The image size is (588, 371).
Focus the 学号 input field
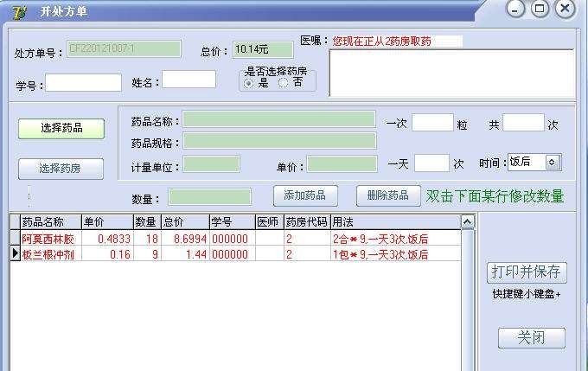83,82
